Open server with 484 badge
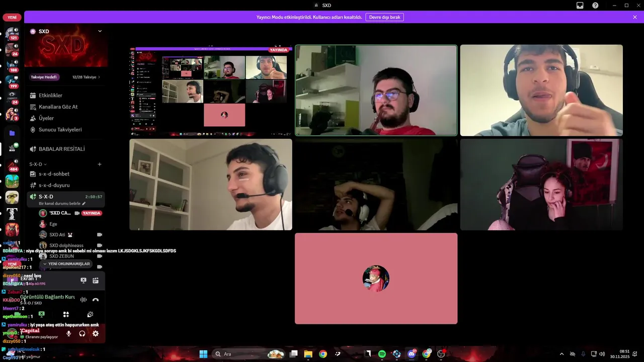This screenshot has width=644, height=362. [x=12, y=165]
